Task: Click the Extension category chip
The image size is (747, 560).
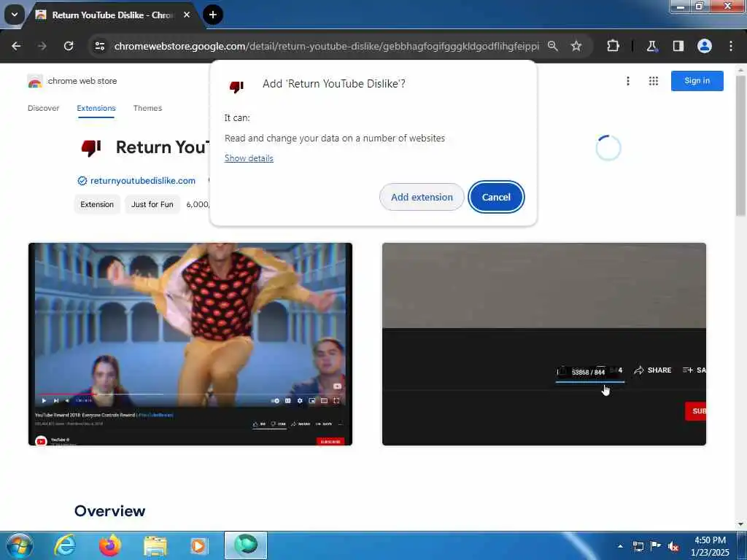Action: (97, 204)
